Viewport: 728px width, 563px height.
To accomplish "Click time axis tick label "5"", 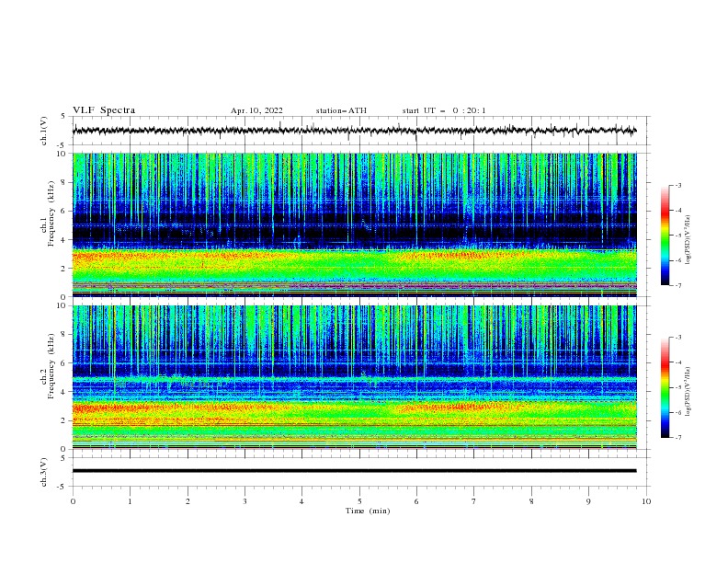I will click(x=359, y=501).
